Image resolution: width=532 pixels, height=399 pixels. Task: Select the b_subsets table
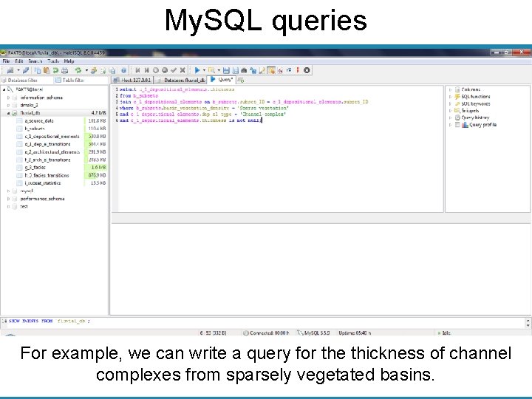(35, 129)
